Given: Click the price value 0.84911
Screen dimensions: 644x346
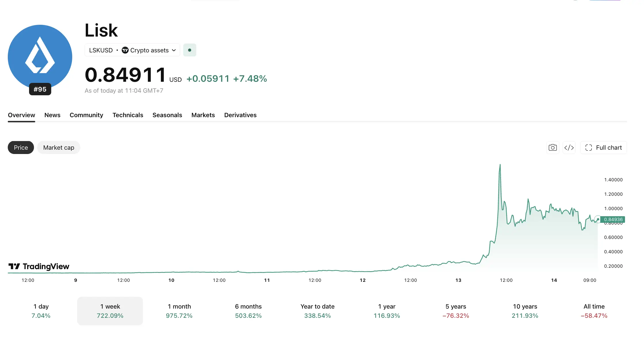Looking at the screenshot, I should (125, 75).
